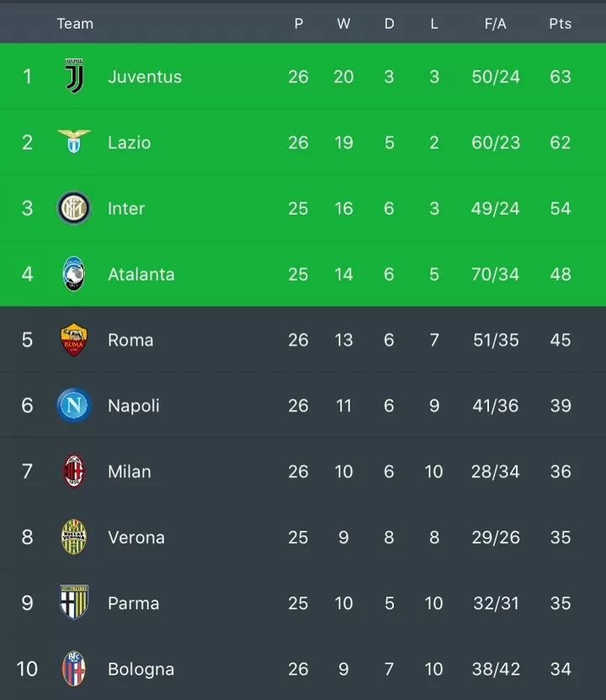The height and width of the screenshot is (700, 606).
Task: Select the W column header
Action: (343, 24)
